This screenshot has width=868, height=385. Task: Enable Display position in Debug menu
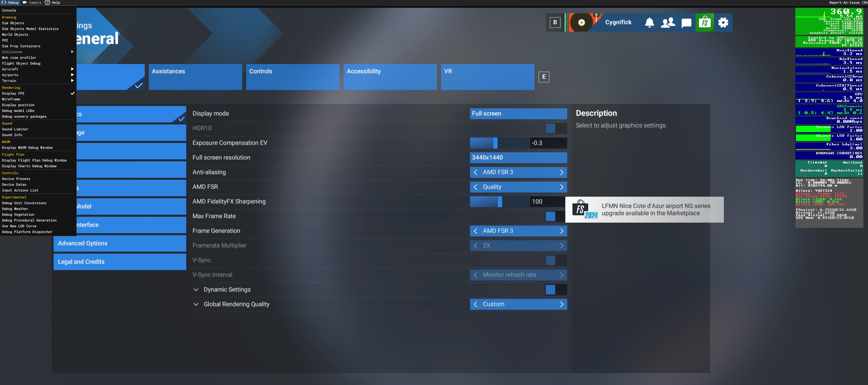(x=38, y=105)
